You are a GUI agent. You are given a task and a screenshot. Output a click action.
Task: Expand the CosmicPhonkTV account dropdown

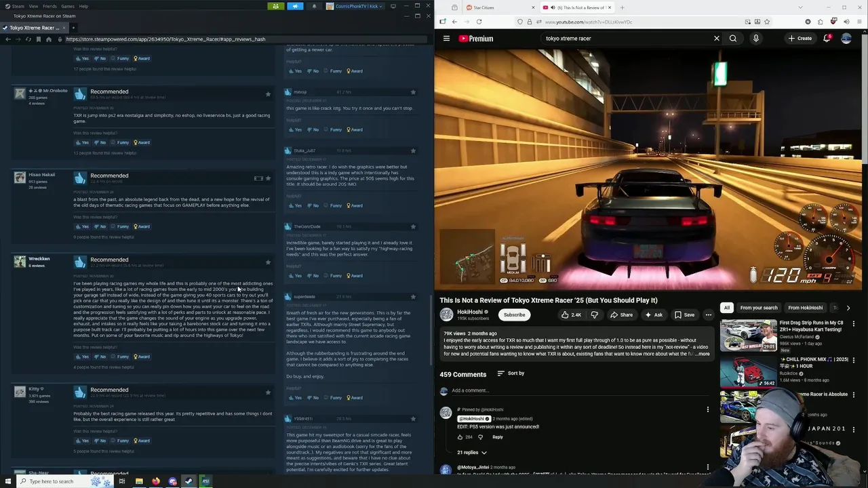(x=355, y=6)
